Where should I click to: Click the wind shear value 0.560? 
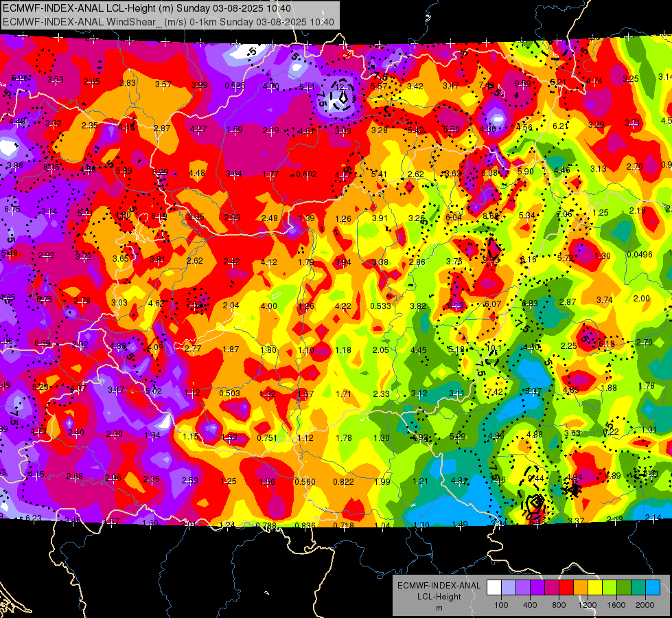pos(305,481)
